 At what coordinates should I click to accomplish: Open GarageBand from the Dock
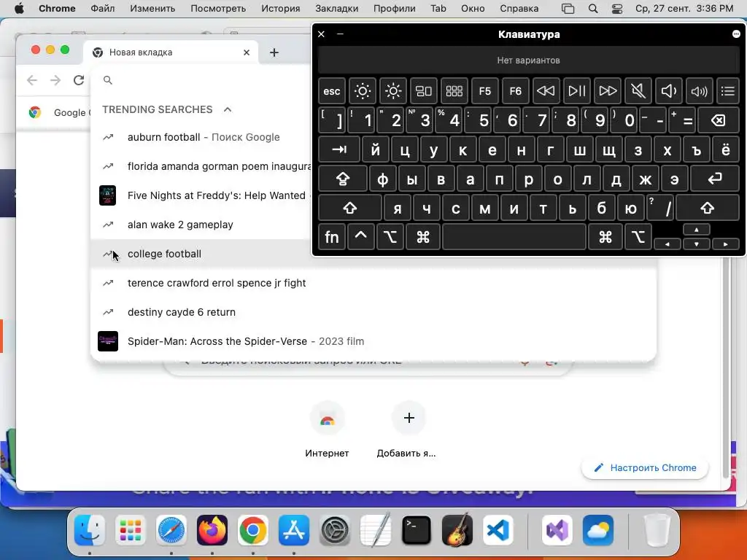coord(457,530)
